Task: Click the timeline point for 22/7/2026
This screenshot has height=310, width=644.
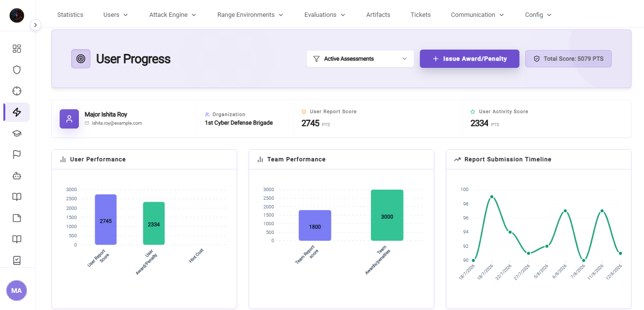Action: tap(510, 232)
